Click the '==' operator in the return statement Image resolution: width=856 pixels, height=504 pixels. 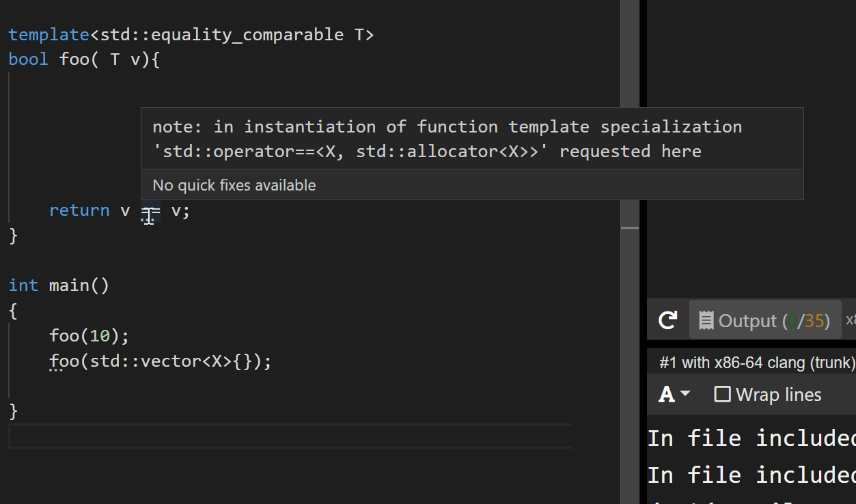tap(150, 210)
